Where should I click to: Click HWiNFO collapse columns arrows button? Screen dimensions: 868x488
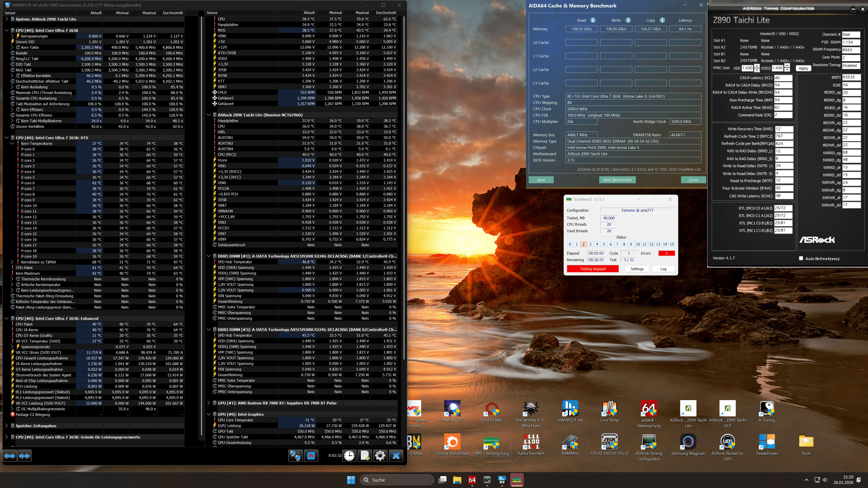pos(25,456)
